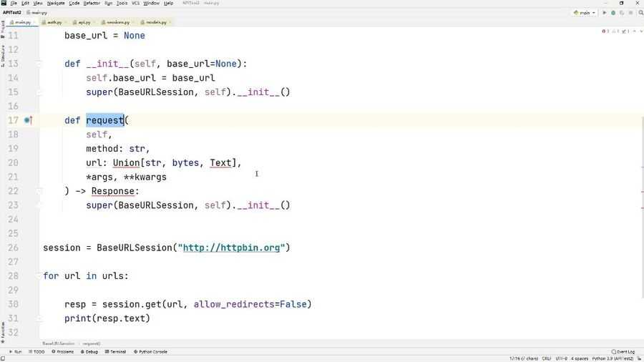Open the Refactor menu
The width and height of the screenshot is (644, 362).
coord(92,3)
